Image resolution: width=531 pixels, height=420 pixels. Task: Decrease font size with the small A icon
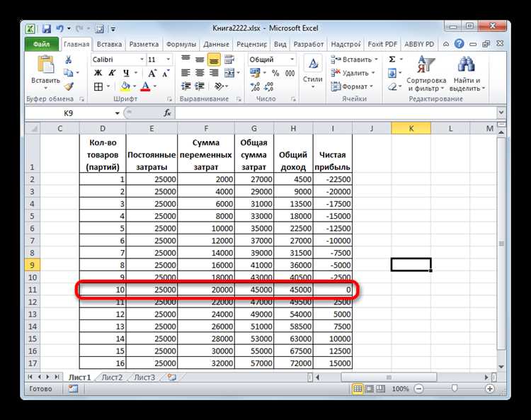point(166,73)
